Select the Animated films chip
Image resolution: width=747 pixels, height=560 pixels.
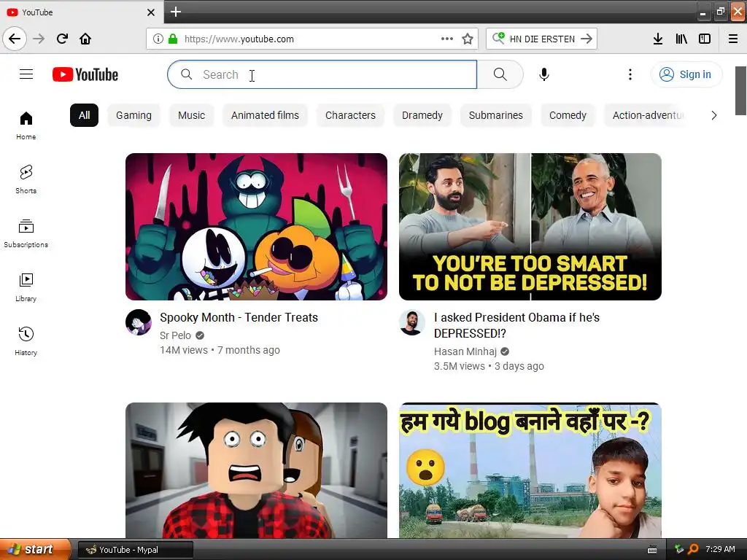[265, 115]
